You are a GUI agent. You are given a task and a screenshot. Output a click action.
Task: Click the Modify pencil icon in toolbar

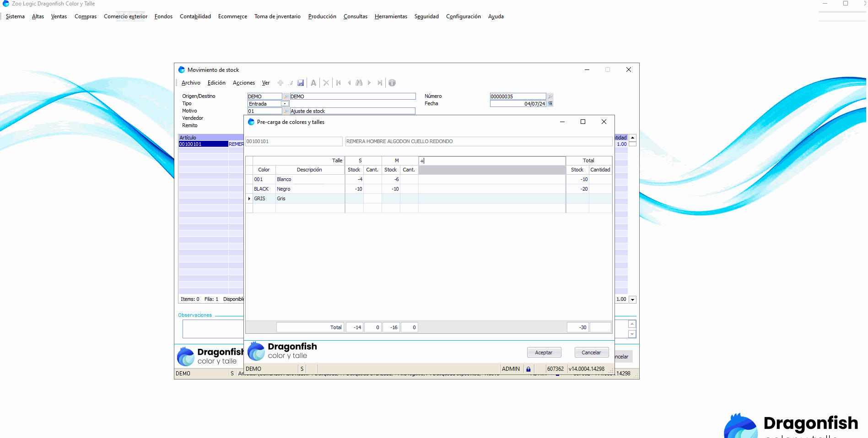(x=291, y=83)
